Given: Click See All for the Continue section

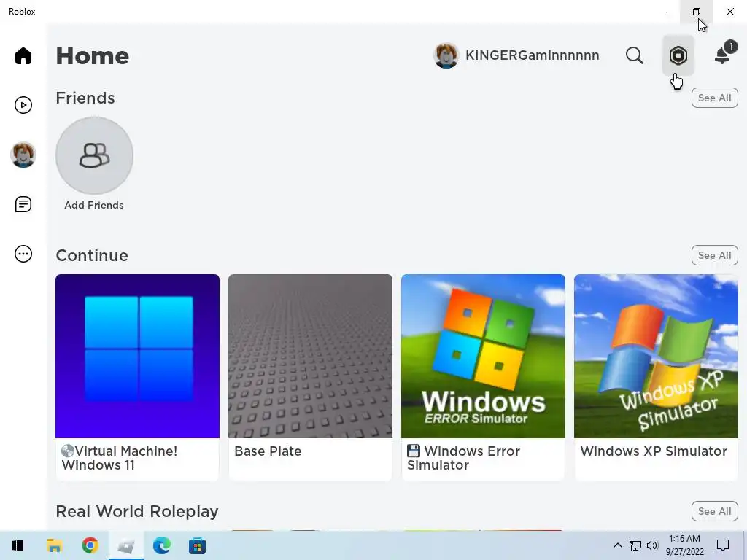Looking at the screenshot, I should click(x=715, y=255).
